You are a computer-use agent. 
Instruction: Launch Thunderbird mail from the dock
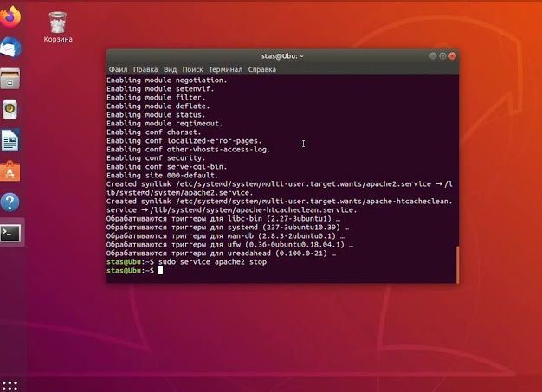10,48
